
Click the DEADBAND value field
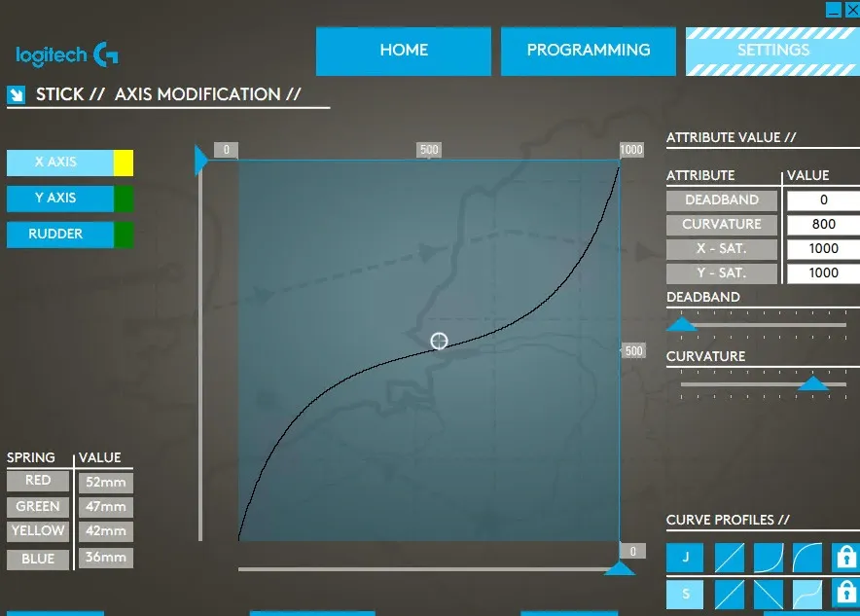tap(823, 200)
